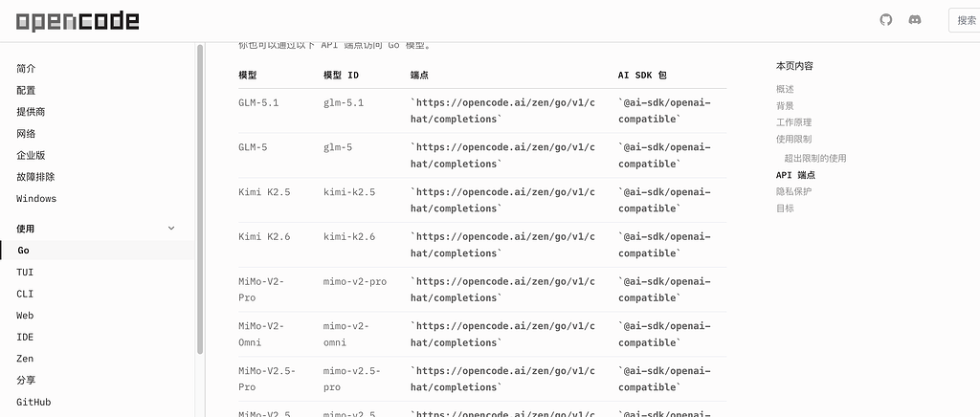Open 企业版 in the sidebar
This screenshot has height=417, width=980.
[31, 156]
